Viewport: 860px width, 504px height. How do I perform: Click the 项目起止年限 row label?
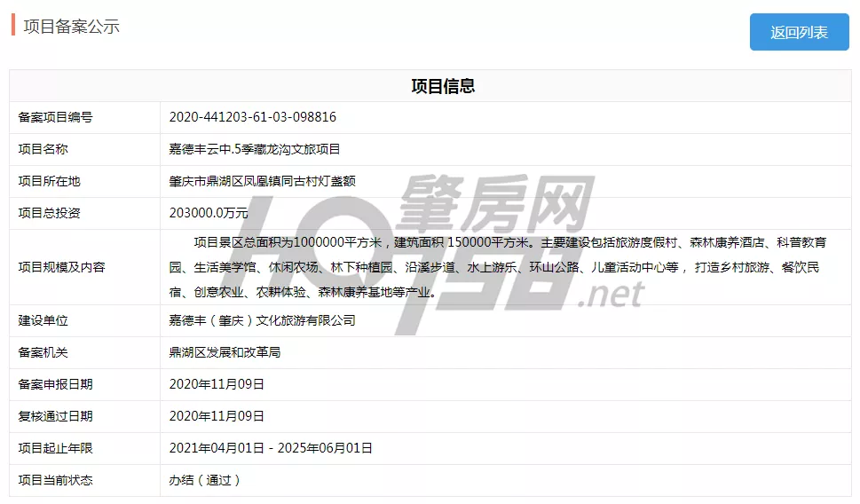coord(55,448)
